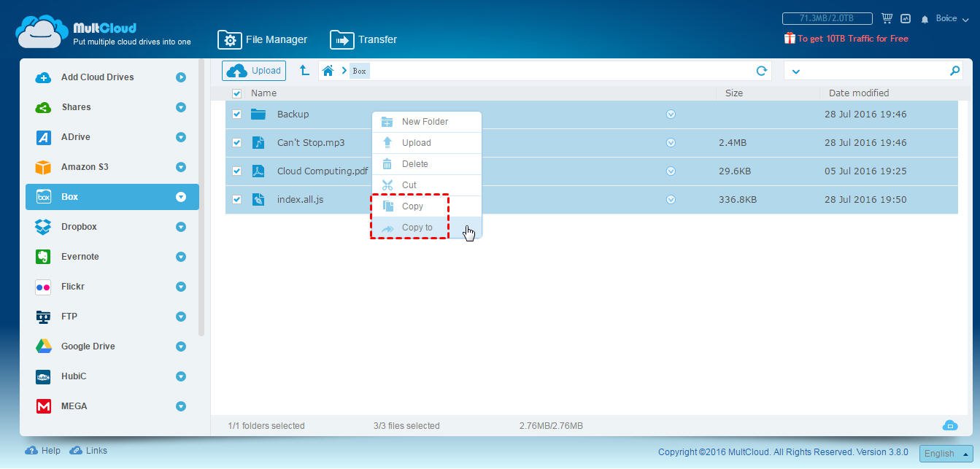
Task: Click the go-up-one-level arrow icon
Action: 304,70
